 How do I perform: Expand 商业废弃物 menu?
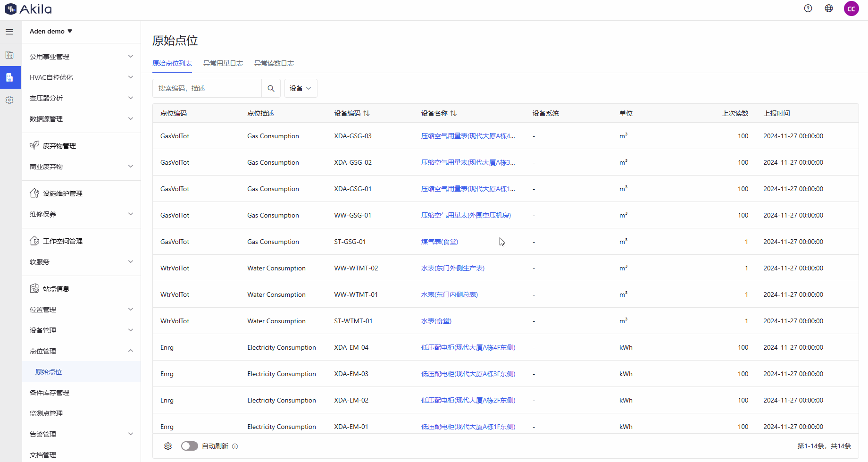coord(81,167)
